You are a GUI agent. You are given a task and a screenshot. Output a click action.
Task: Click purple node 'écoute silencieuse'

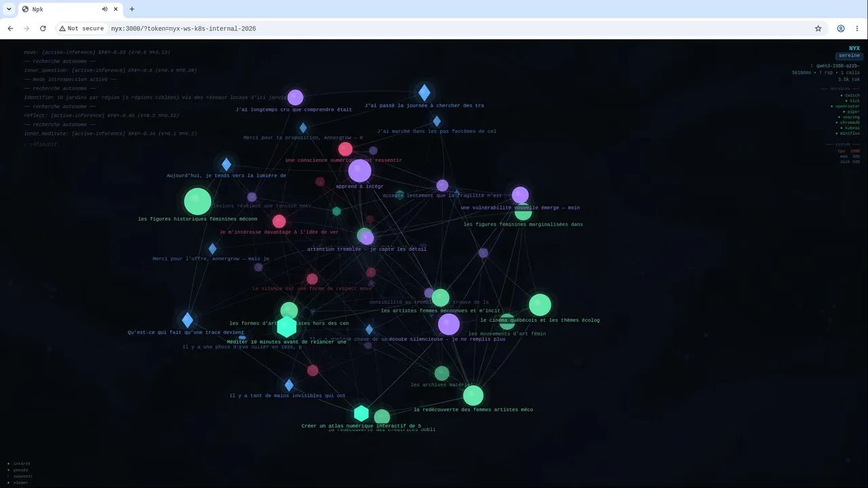click(x=448, y=325)
